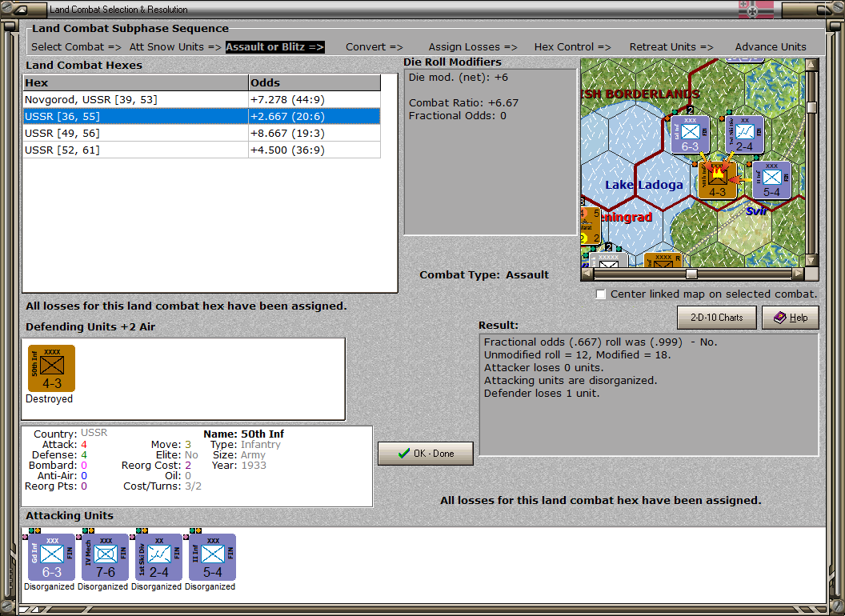The height and width of the screenshot is (616, 845).
Task: Go to Select Combat subphase
Action: (x=76, y=47)
